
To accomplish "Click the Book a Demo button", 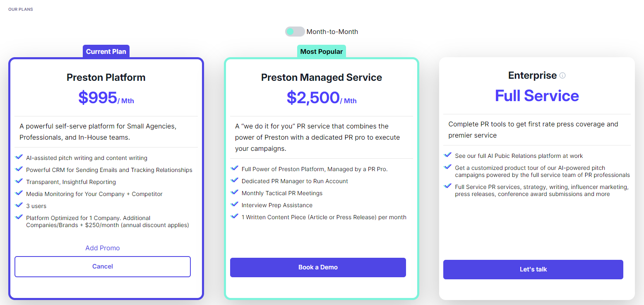I will pyautogui.click(x=318, y=267).
